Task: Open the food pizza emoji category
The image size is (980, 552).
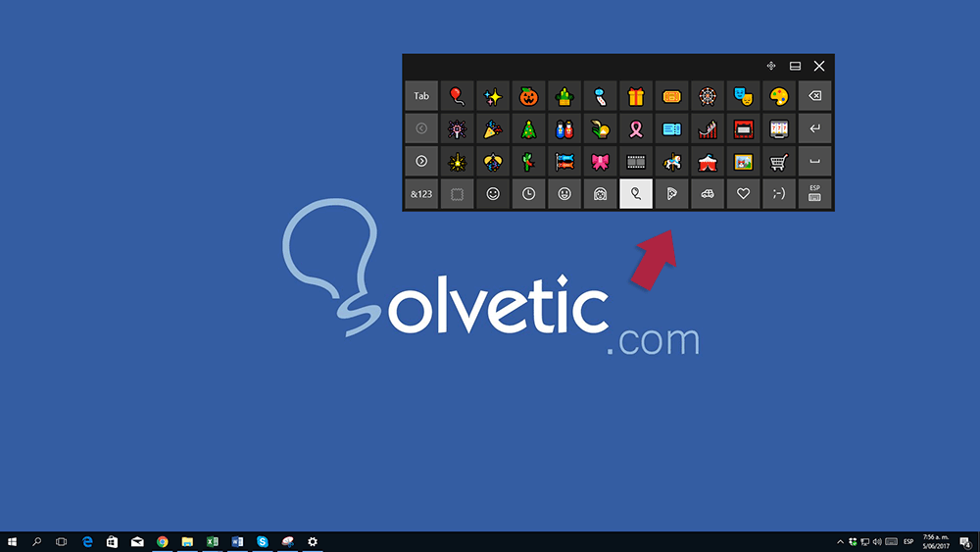Action: 672,194
